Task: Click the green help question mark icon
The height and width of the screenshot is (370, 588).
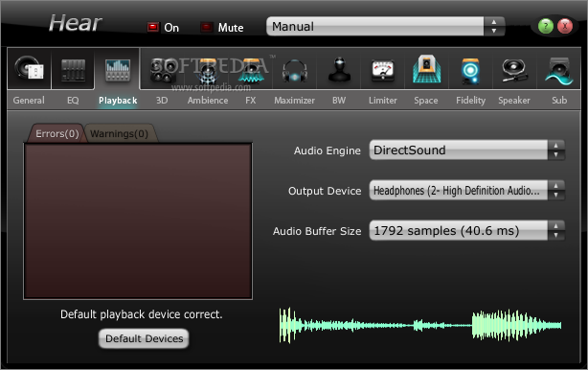Action: click(546, 26)
